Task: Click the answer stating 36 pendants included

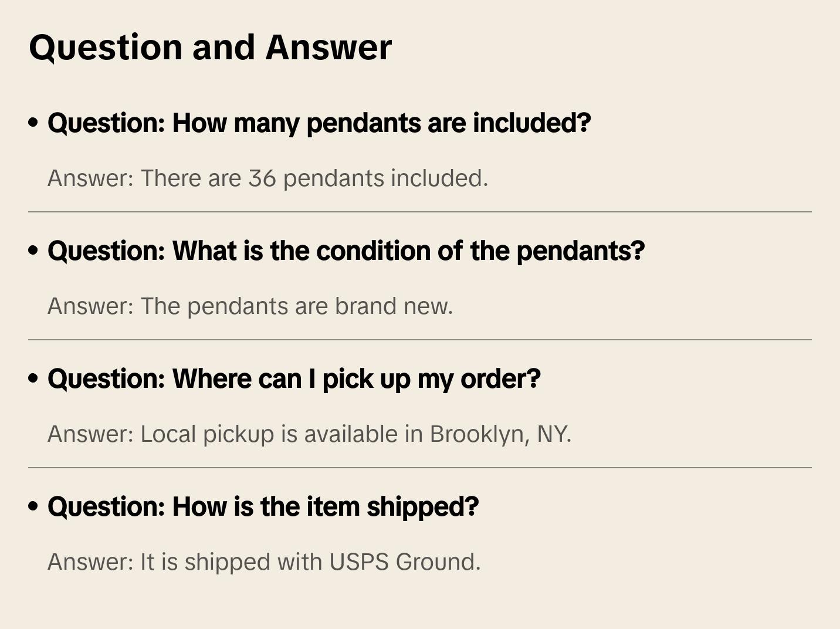Action: click(267, 178)
